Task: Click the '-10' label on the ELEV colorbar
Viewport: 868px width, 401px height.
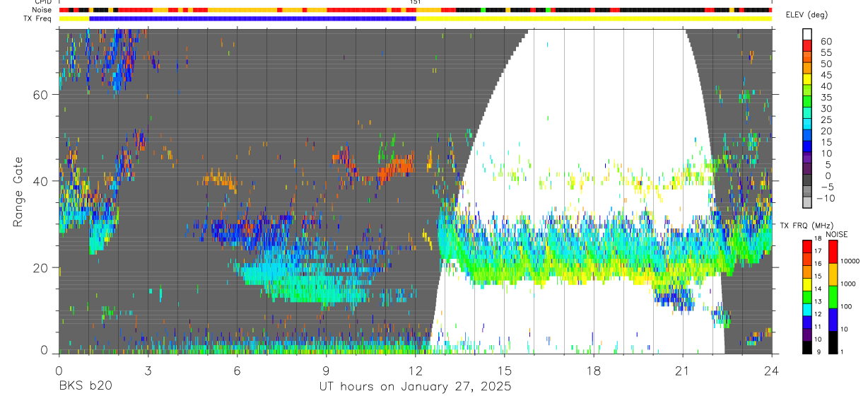Action: (826, 198)
